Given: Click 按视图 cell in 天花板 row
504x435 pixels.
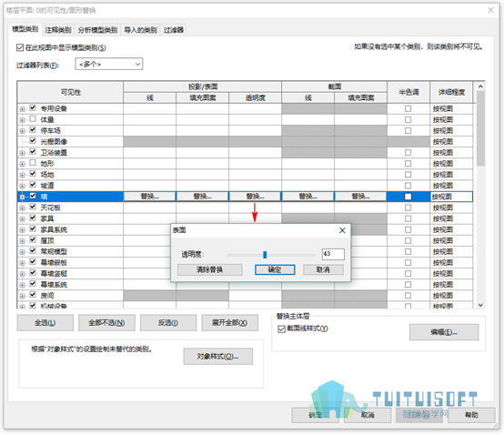Looking at the screenshot, I should [451, 207].
